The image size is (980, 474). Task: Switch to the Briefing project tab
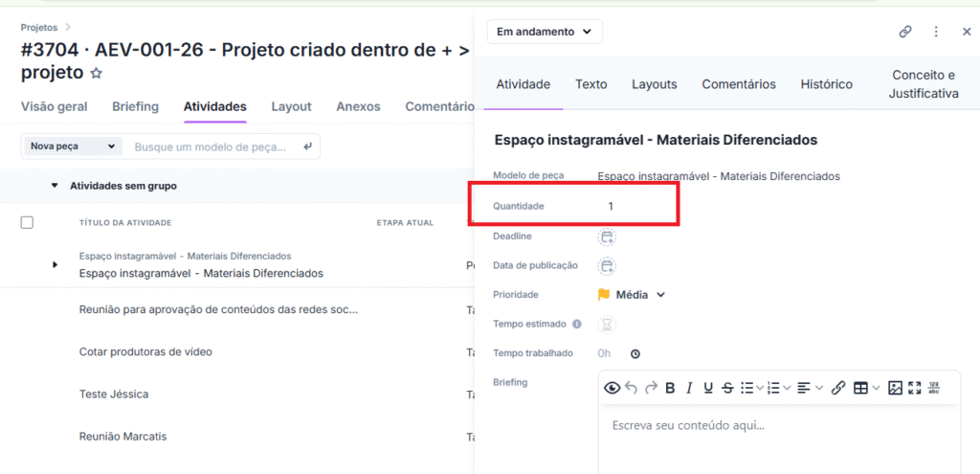pyautogui.click(x=135, y=106)
